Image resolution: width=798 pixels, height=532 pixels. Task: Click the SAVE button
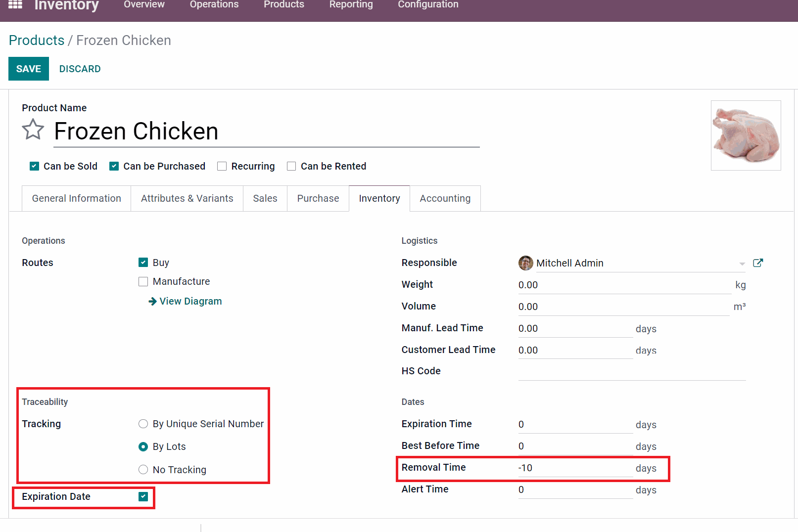[28, 69]
